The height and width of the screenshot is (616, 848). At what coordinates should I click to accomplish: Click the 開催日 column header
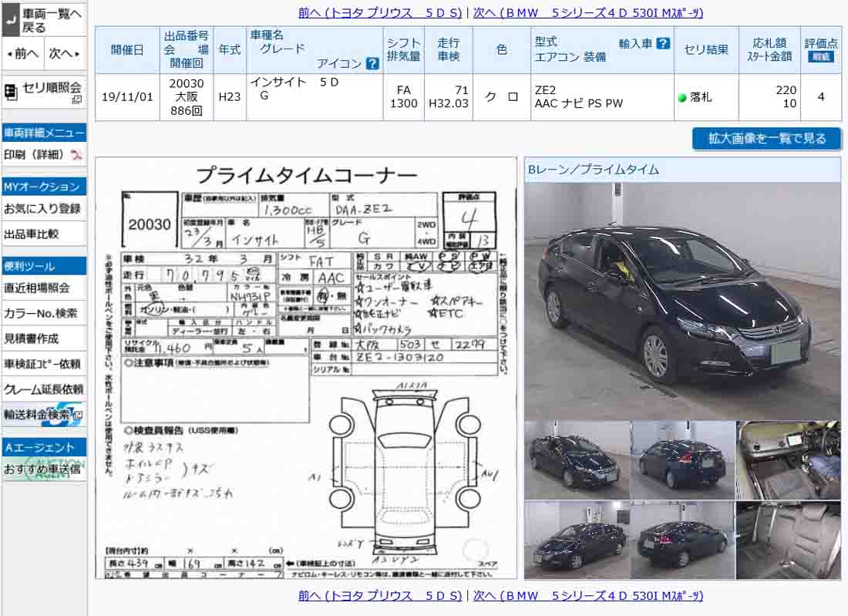click(x=127, y=50)
